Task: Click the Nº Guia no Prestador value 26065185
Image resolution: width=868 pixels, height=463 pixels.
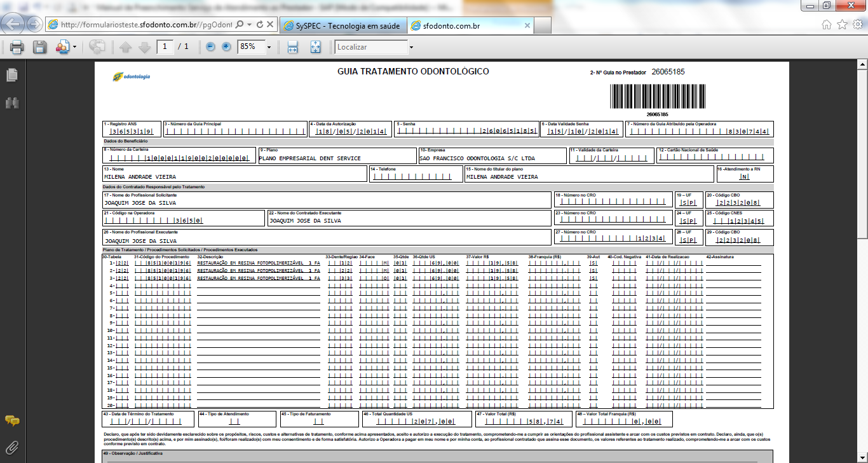Action: tap(668, 72)
